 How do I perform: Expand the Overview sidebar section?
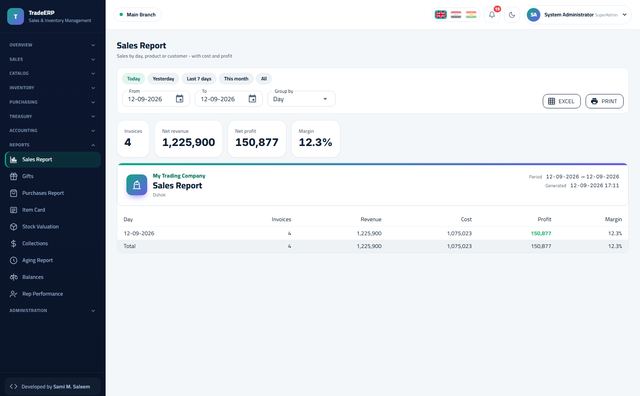[x=52, y=45]
